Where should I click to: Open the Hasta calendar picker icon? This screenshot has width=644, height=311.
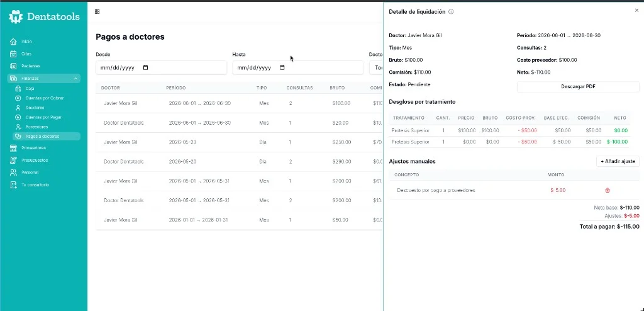click(282, 68)
